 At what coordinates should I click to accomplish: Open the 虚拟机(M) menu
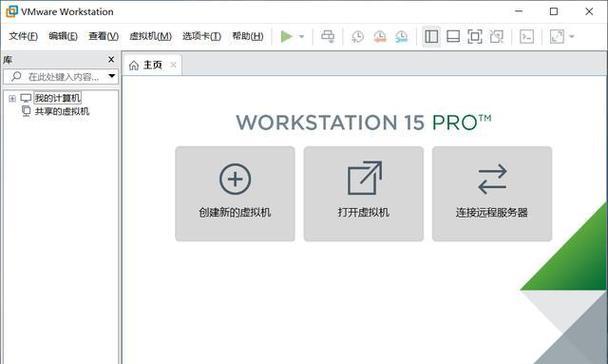click(x=150, y=36)
